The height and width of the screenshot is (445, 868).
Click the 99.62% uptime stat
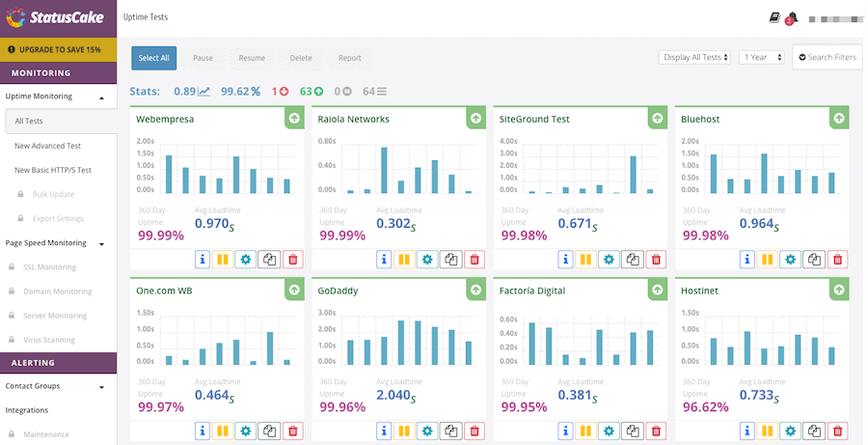pyautogui.click(x=240, y=92)
